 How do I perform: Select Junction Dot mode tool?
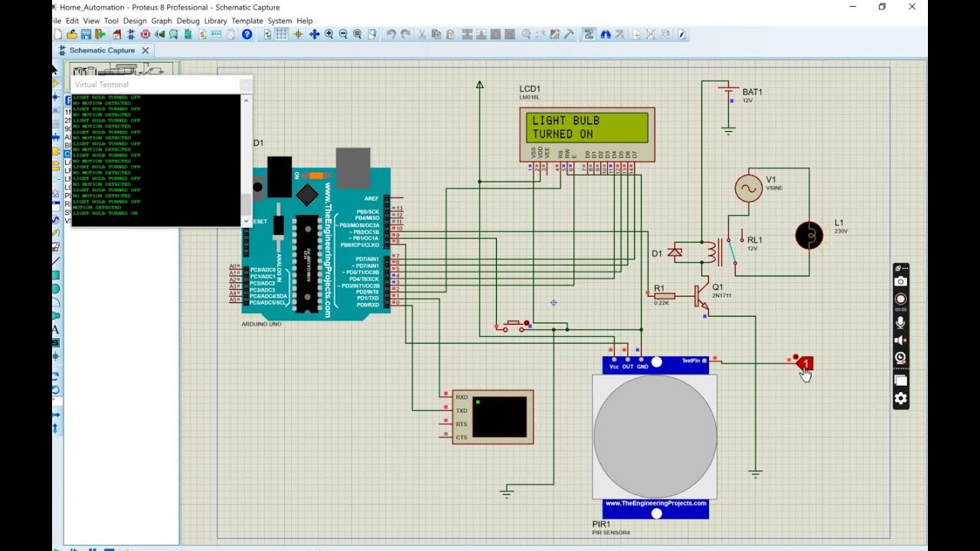[x=56, y=96]
